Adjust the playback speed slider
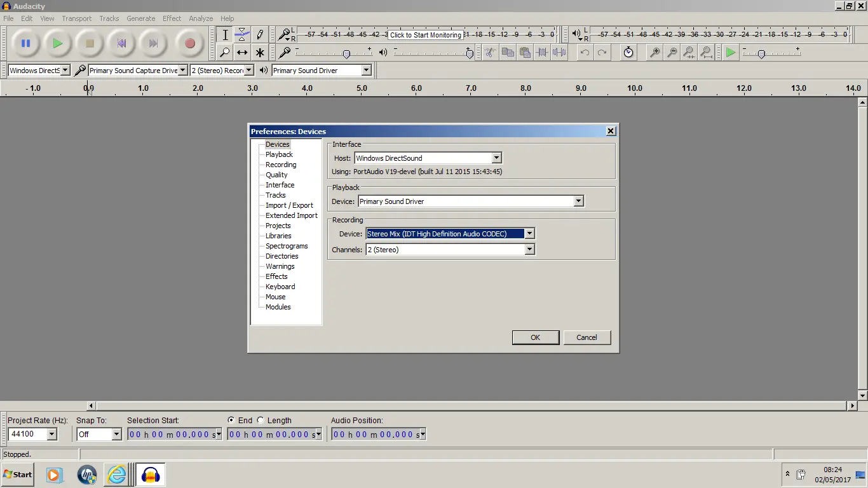Screen dimensions: 868x488 click(761, 53)
